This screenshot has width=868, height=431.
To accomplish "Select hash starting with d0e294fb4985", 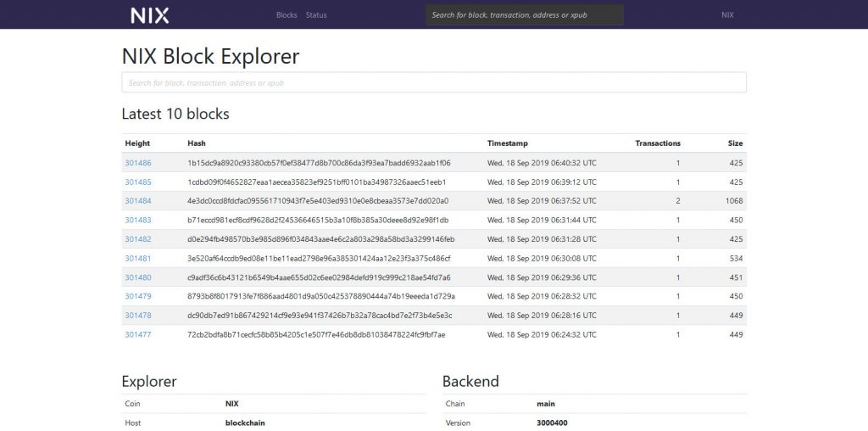I will click(x=321, y=239).
